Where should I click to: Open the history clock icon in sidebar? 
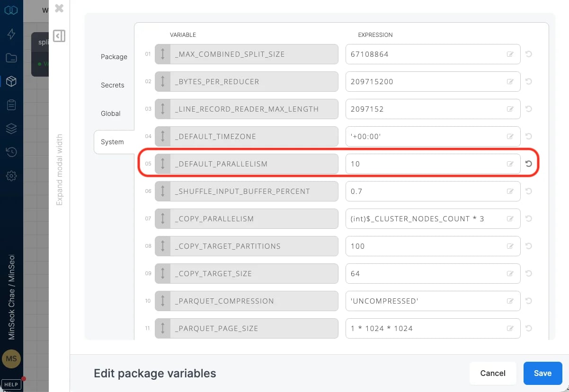click(x=11, y=152)
